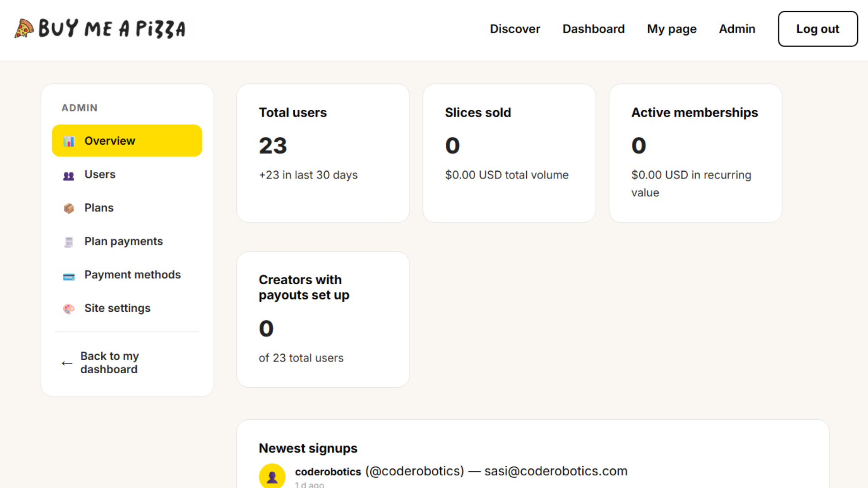Viewport: 868px width, 488px height.
Task: Click the Newest signups heading
Action: point(308,448)
